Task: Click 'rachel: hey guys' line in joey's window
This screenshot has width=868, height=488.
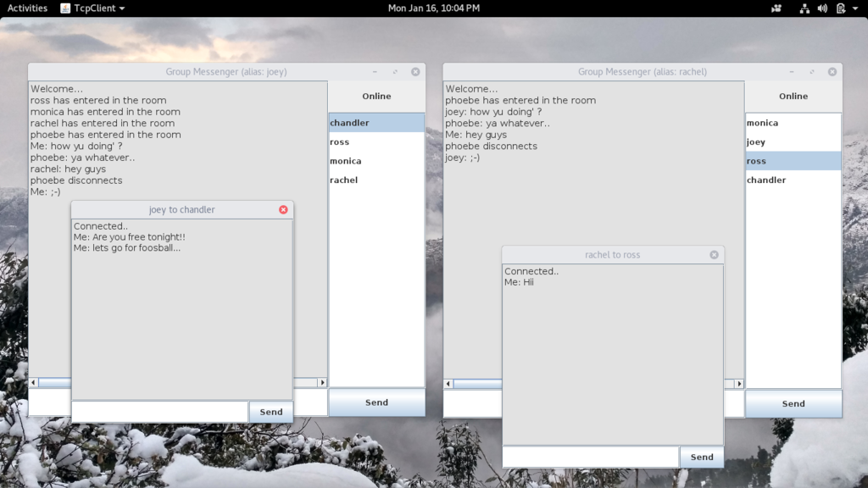Action: click(x=68, y=169)
